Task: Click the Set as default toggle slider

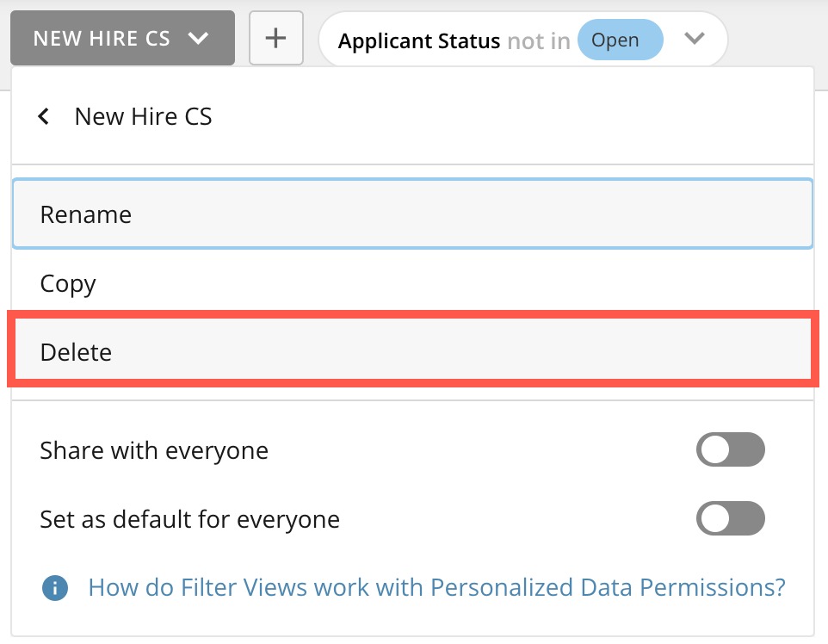Action: (x=730, y=518)
